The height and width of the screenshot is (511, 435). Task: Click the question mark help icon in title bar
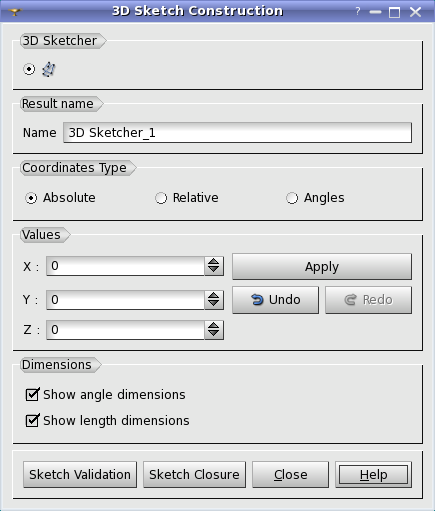[x=358, y=12]
